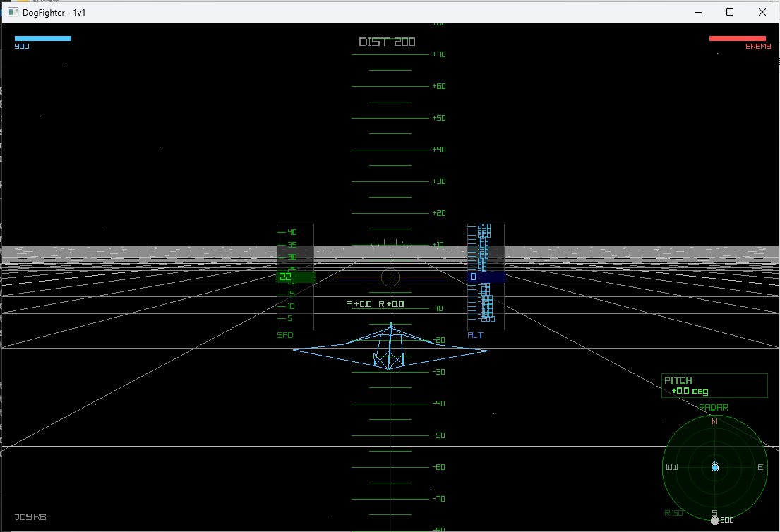Click the -70 pitch ladder label
The width and height of the screenshot is (780, 532).
[439, 499]
